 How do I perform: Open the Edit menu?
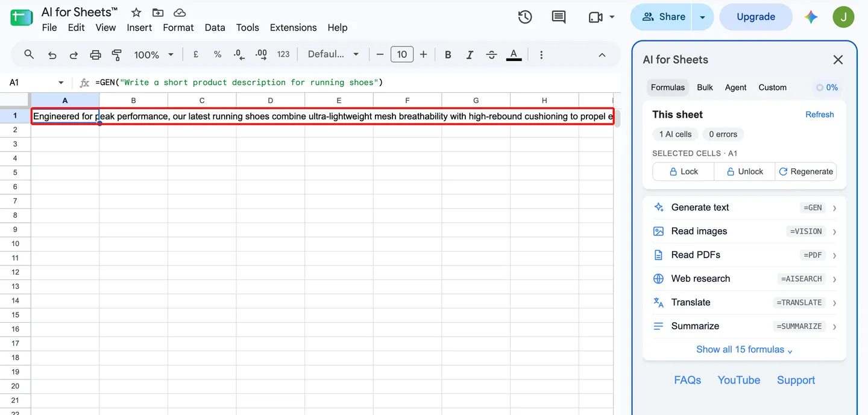pos(76,28)
